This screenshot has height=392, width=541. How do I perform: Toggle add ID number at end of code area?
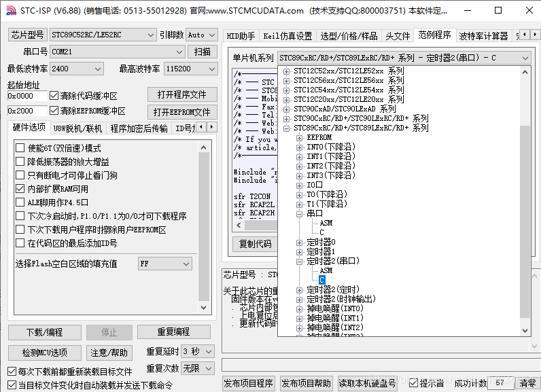tap(20, 243)
